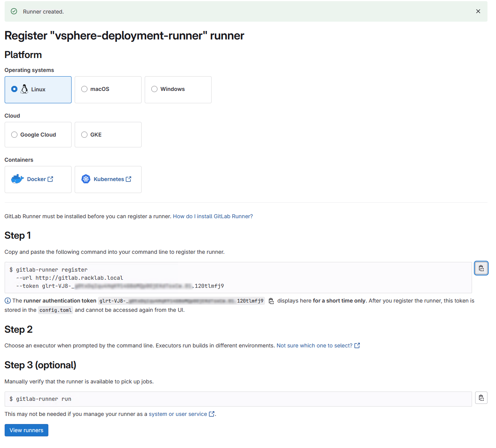Open "How do I install GitLab Runner?" link

(212, 216)
